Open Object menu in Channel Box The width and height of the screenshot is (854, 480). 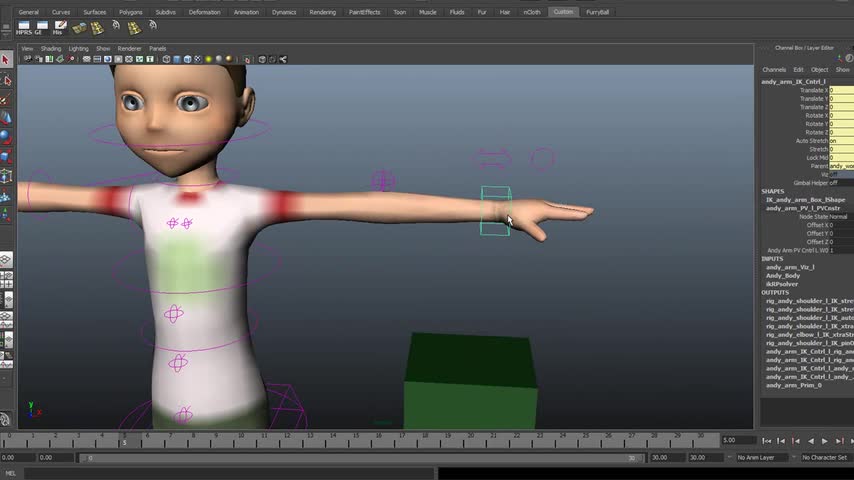(820, 70)
